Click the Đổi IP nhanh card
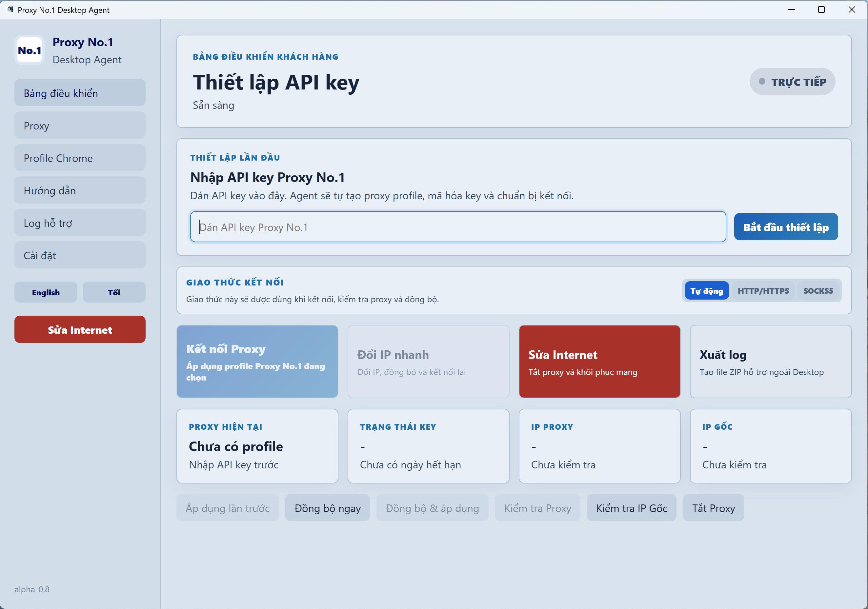 [x=428, y=362]
